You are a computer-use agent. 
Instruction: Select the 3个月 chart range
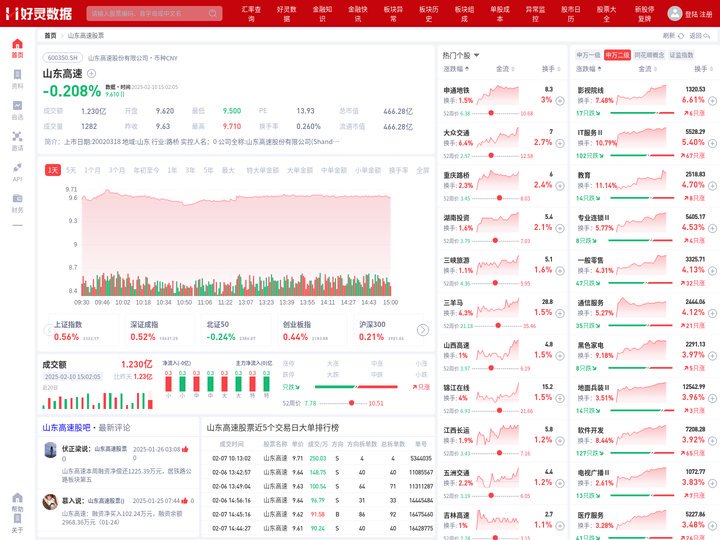[x=117, y=170]
